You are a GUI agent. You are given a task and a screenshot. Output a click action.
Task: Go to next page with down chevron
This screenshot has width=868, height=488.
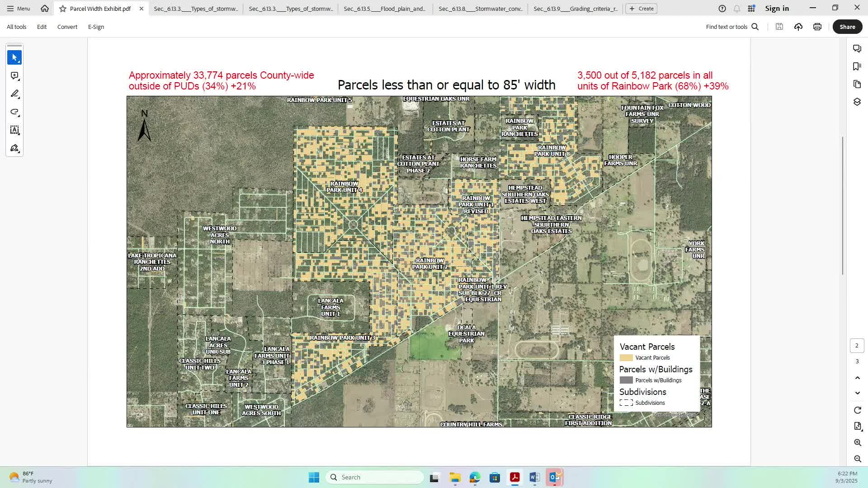pos(857,393)
